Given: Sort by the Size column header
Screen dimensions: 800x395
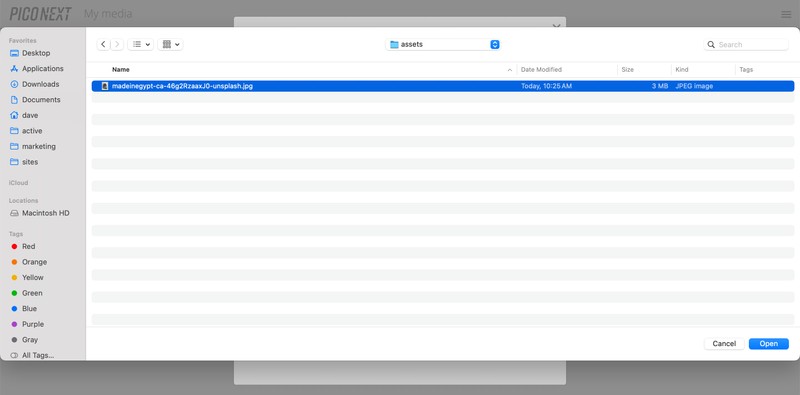Looking at the screenshot, I should (x=628, y=69).
